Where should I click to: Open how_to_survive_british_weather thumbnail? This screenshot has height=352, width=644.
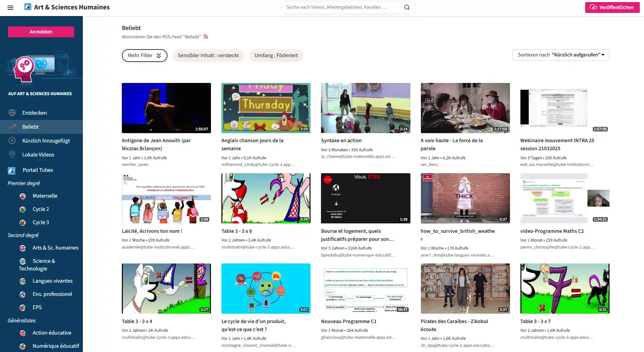(465, 198)
